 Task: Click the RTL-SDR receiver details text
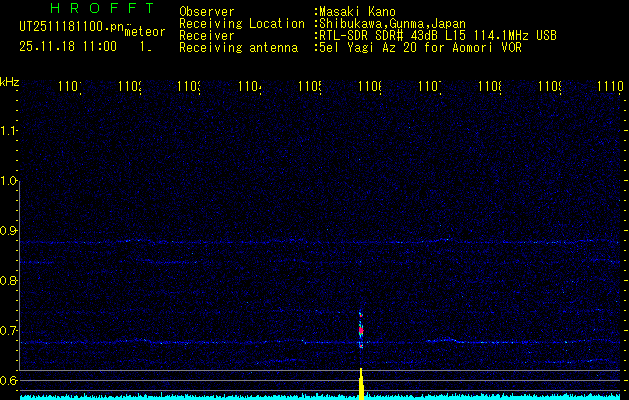437,35
